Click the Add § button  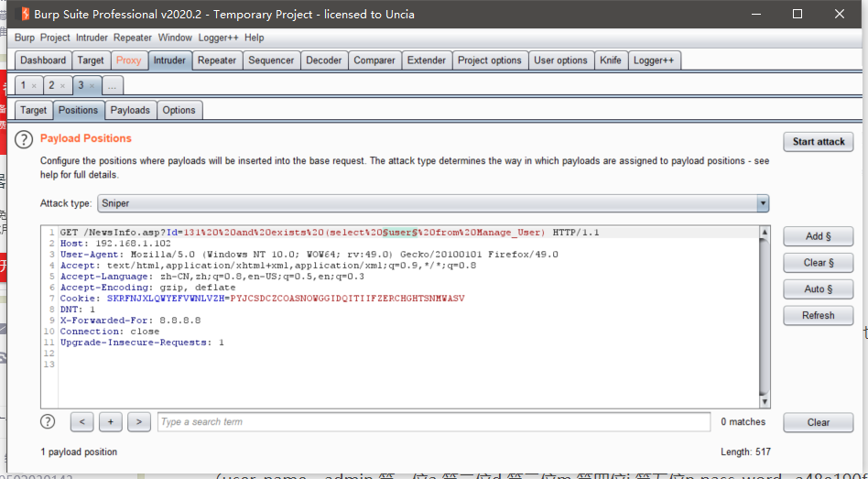tap(819, 236)
